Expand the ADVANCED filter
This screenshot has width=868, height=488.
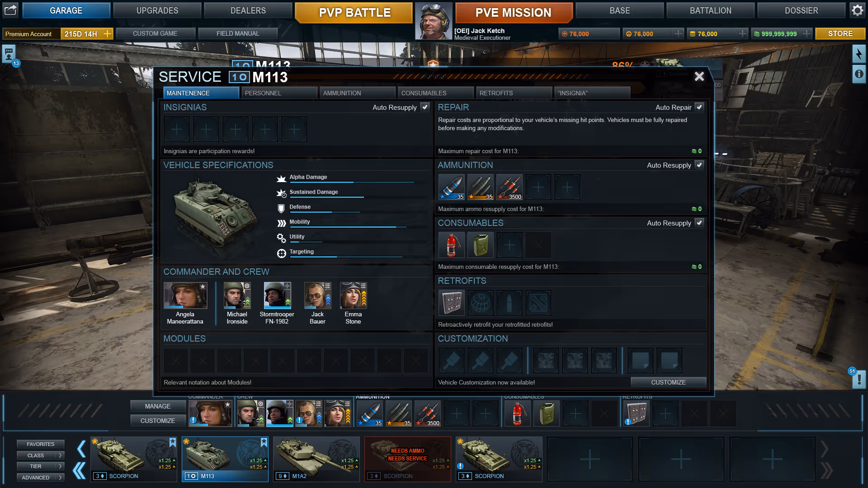40,477
